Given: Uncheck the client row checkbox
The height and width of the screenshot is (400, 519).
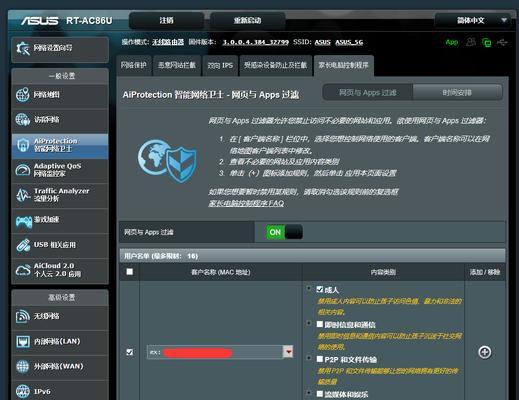Looking at the screenshot, I should point(130,352).
